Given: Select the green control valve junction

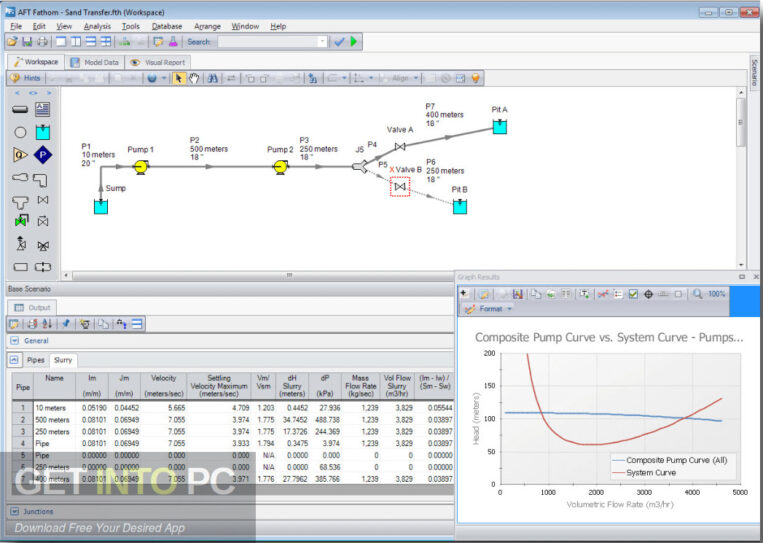Looking at the screenshot, I should (x=20, y=221).
